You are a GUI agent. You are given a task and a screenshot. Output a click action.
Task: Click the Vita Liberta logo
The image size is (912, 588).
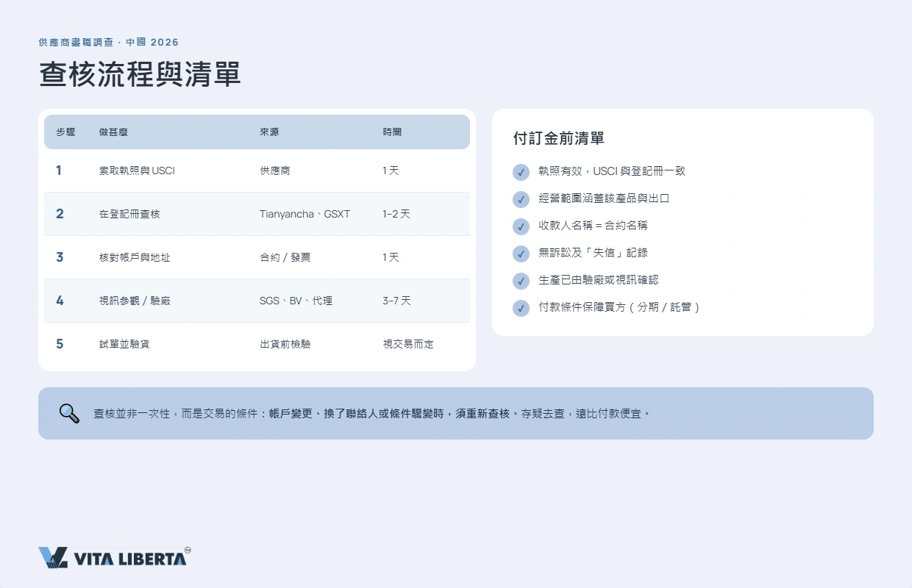pos(115,558)
